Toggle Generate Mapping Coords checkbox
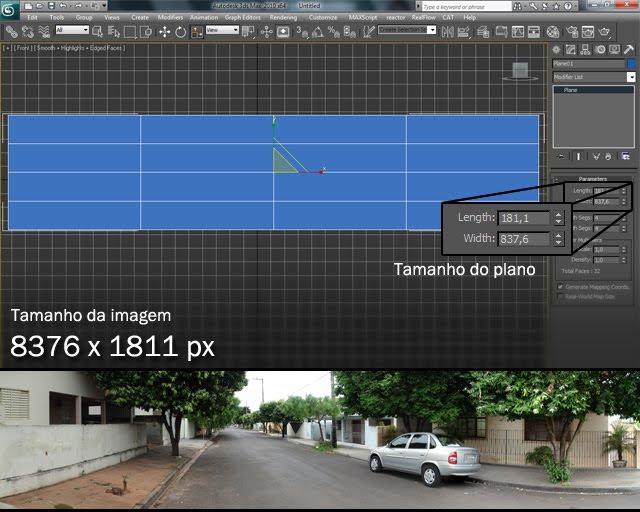The image size is (640, 512). tap(560, 287)
